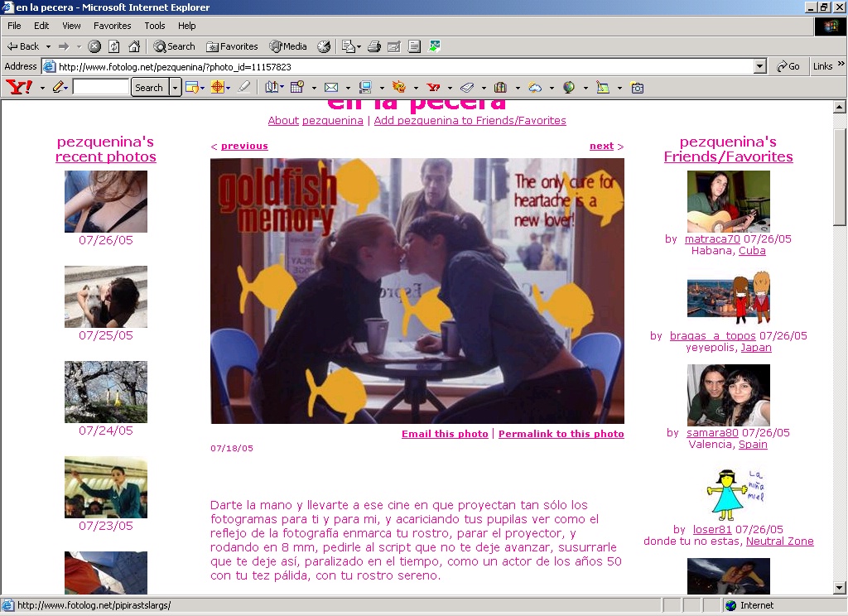Open Yahoo Mail envelope icon

331,87
